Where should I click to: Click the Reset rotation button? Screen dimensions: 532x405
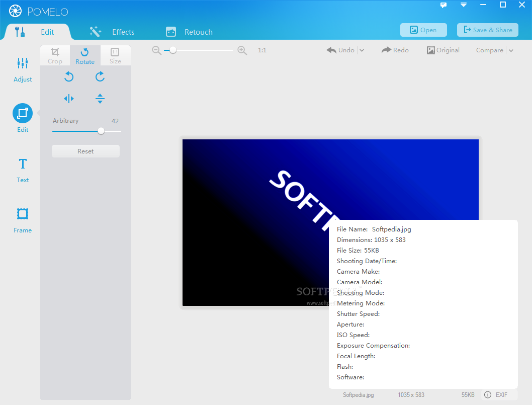85,151
